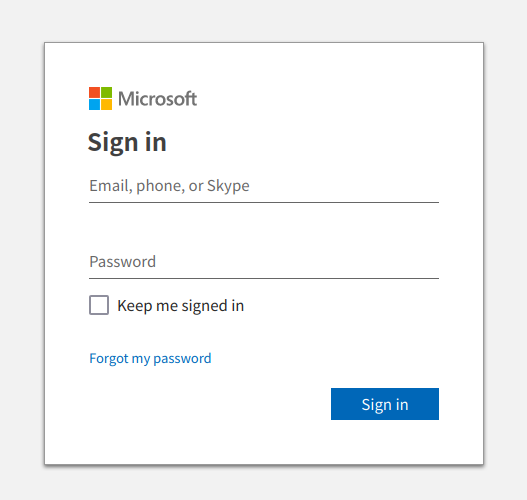Click the underline beneath the Password field
527x500 pixels.
tap(264, 279)
